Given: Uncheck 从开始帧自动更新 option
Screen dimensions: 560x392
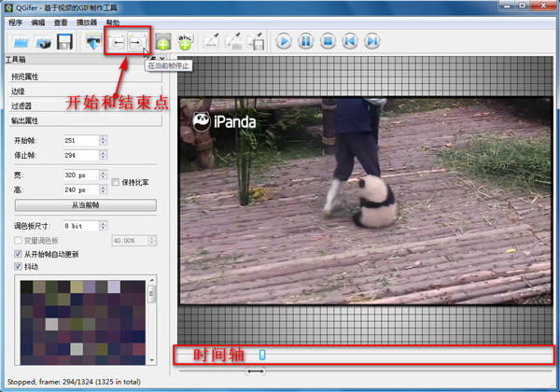Looking at the screenshot, I should (18, 253).
